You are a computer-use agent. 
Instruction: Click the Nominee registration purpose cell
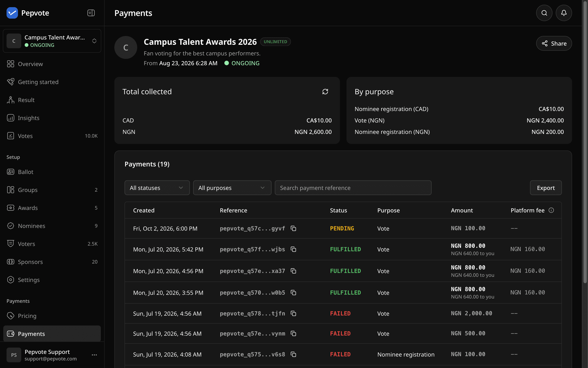point(406,354)
